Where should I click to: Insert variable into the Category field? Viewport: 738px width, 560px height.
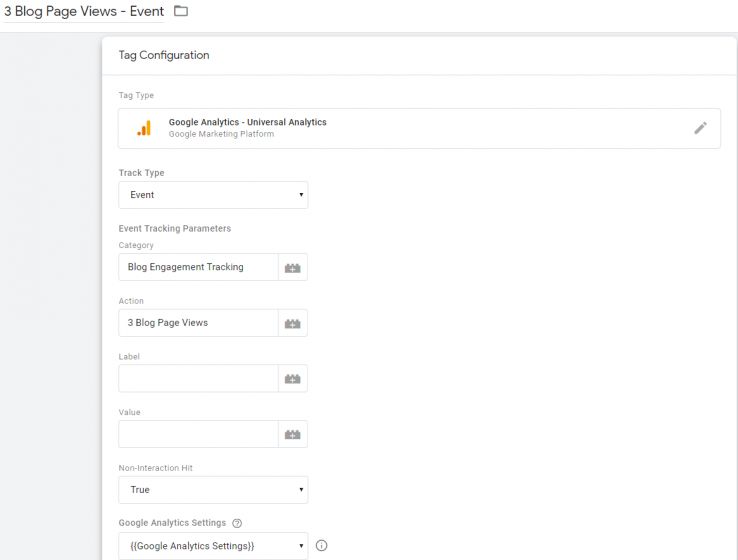click(292, 268)
